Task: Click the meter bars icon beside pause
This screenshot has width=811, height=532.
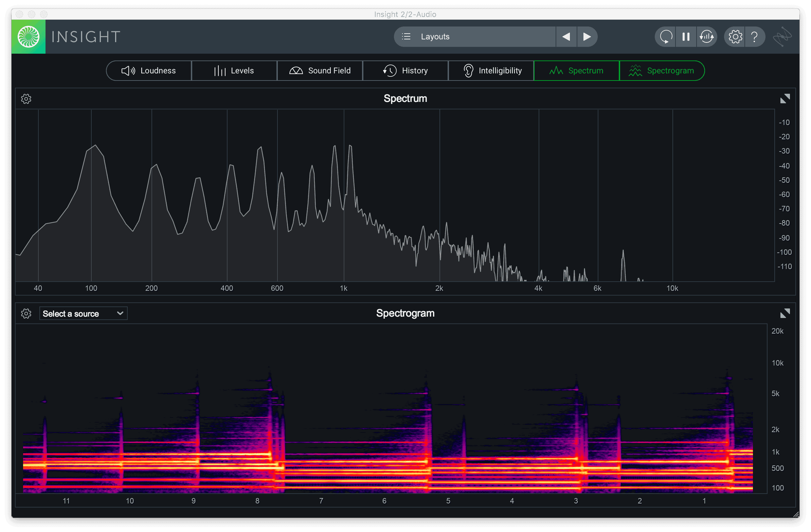Action: [x=707, y=36]
